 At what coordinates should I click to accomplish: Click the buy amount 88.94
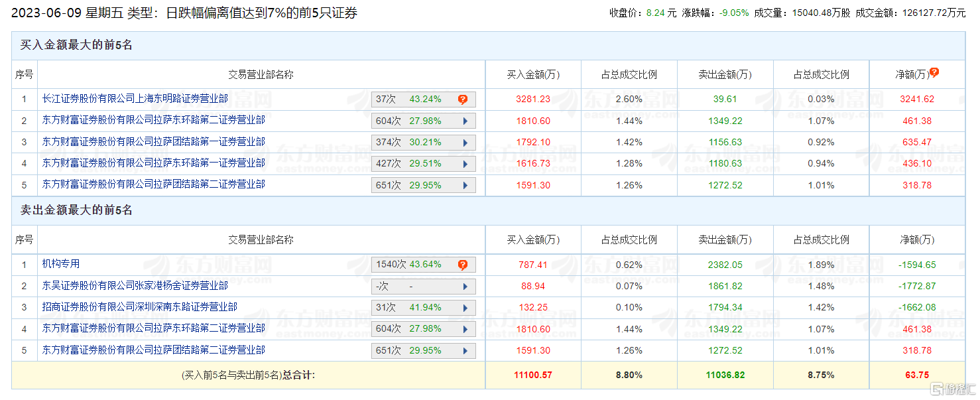point(533,287)
